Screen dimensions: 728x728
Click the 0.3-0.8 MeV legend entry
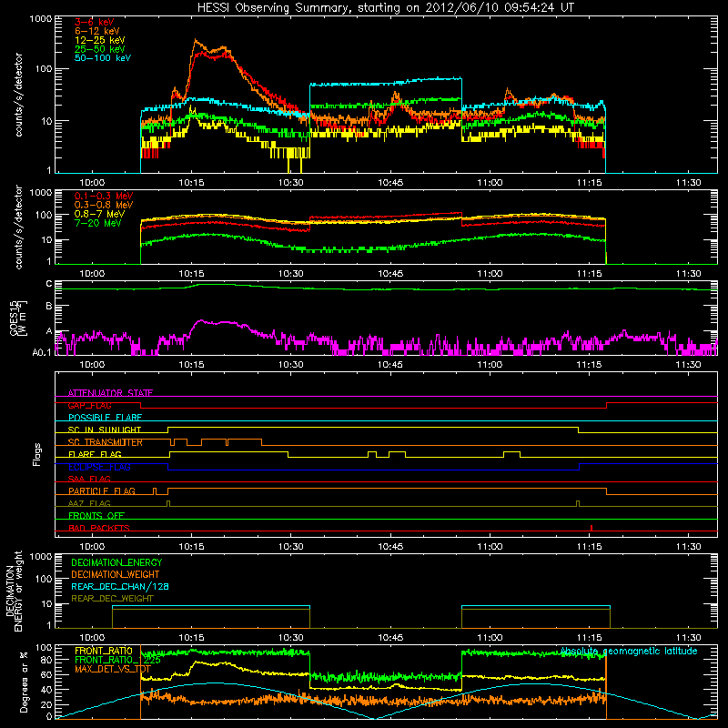click(104, 205)
